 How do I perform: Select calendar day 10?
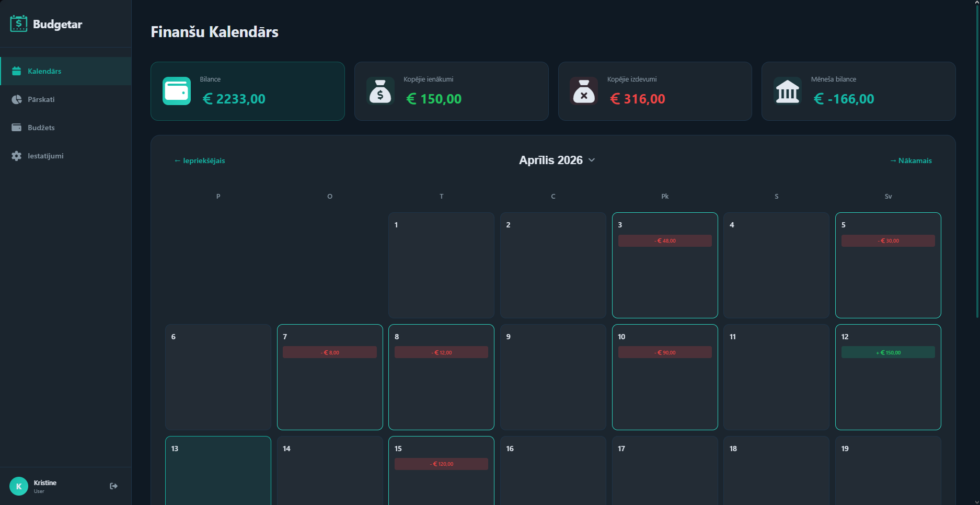(665, 377)
